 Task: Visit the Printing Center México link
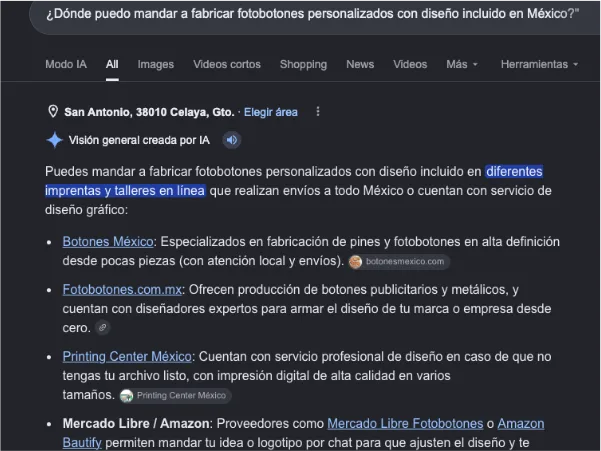click(x=127, y=356)
